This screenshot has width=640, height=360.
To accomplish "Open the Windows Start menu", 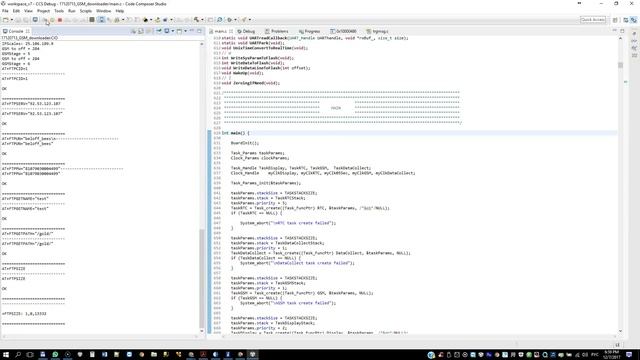I will tap(6, 355).
